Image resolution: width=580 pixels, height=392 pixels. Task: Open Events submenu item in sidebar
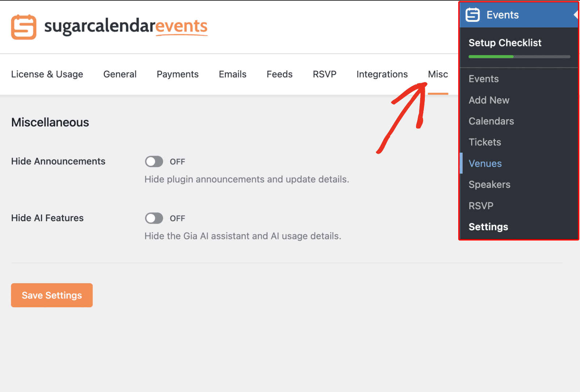[x=484, y=79]
